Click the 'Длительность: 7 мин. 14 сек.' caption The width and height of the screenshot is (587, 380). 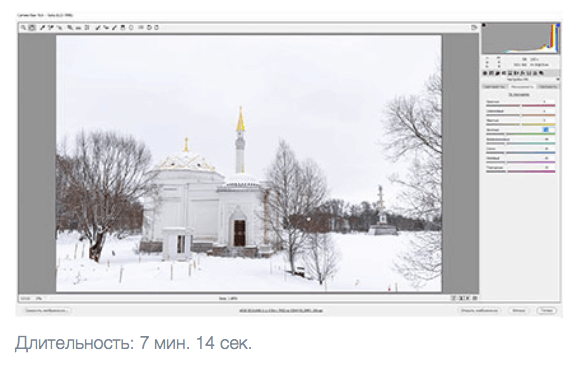(x=133, y=343)
